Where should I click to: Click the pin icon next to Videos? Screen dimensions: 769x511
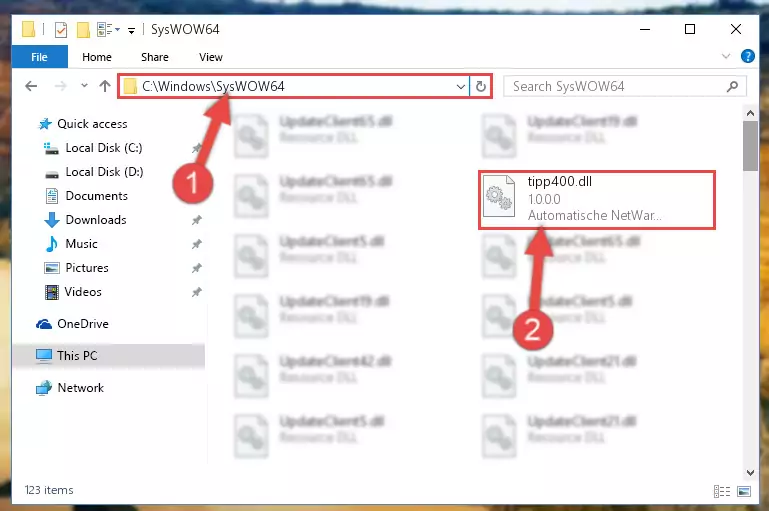(x=197, y=292)
